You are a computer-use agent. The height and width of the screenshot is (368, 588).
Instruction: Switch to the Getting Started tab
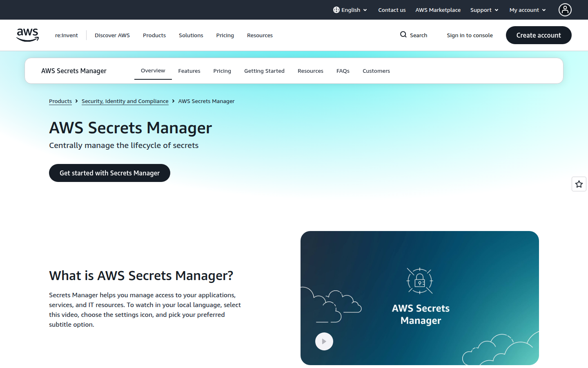click(264, 71)
